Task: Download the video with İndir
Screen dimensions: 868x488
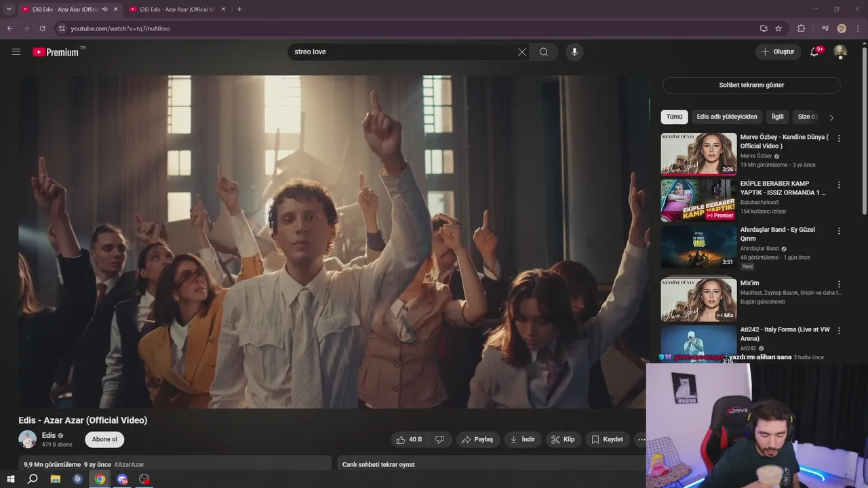Action: (522, 439)
